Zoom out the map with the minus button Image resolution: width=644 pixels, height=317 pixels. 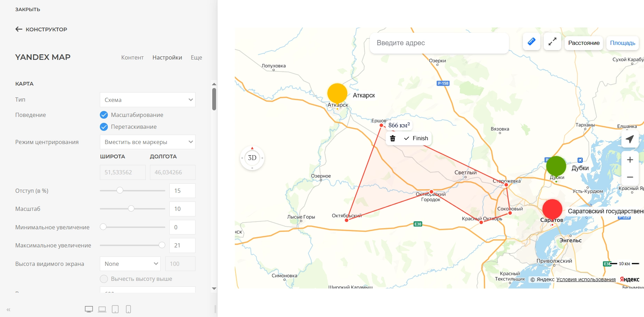coord(630,177)
